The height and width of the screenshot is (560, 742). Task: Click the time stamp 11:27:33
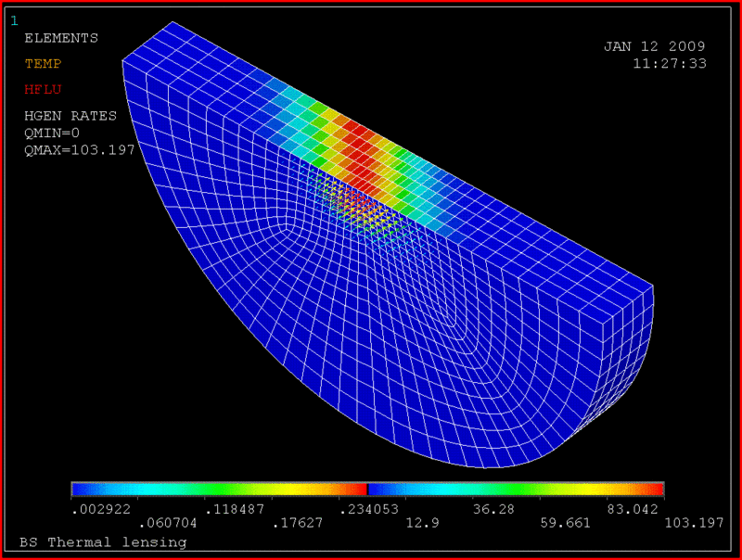670,63
